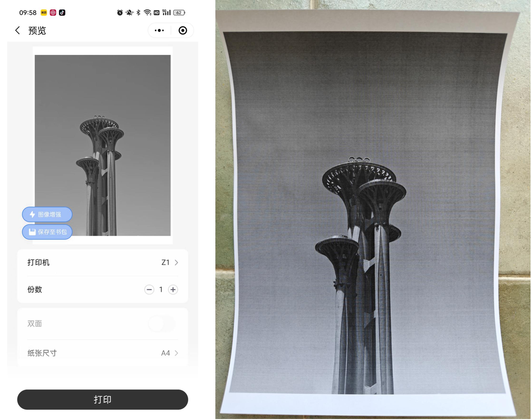532x420 pixels.
Task: Tap the battery indicator icon
Action: coord(179,13)
